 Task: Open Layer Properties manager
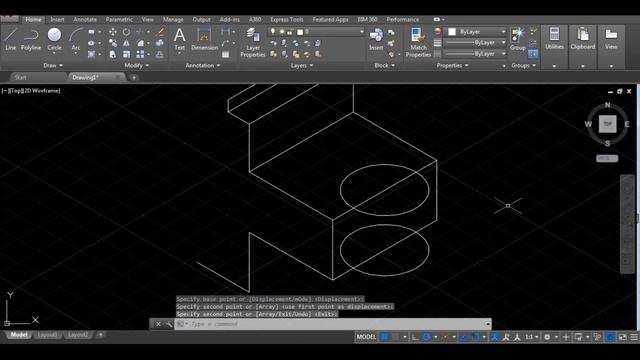(x=253, y=42)
